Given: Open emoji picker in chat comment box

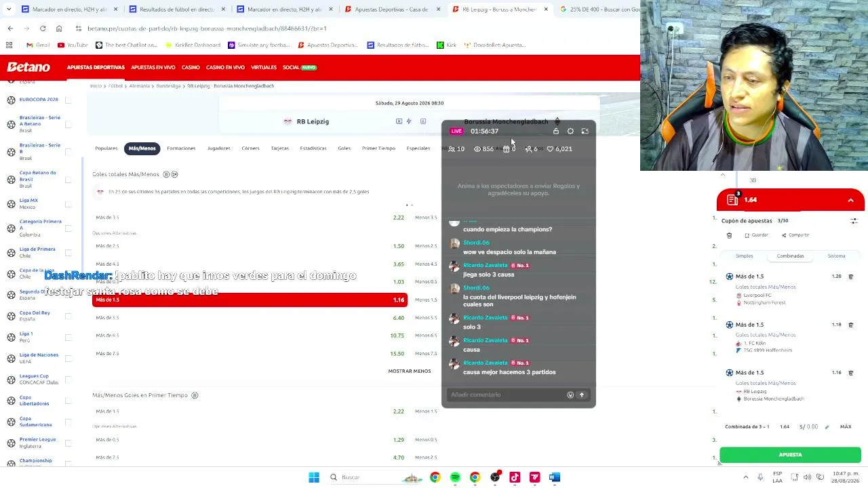Looking at the screenshot, I should (x=570, y=395).
